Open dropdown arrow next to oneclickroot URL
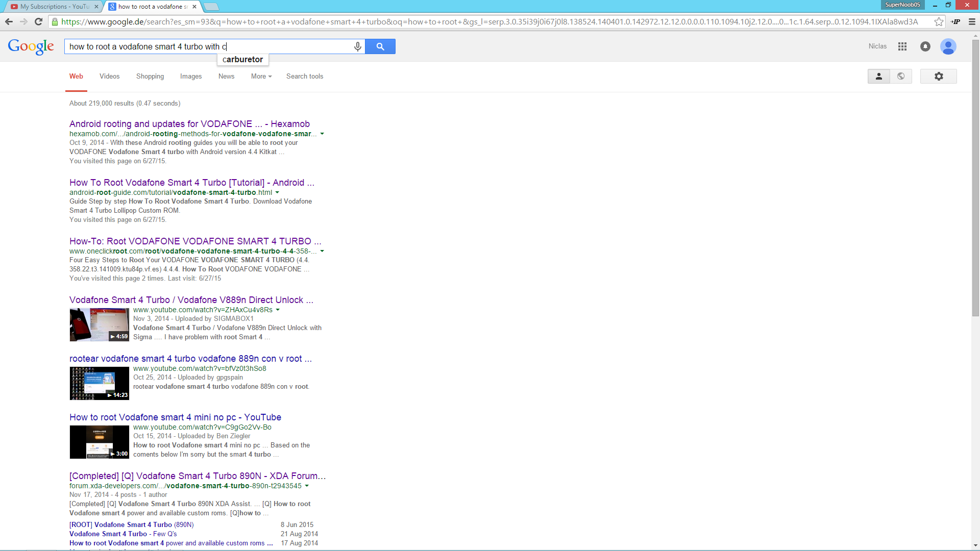Screen dimensions: 980x551 [322, 251]
